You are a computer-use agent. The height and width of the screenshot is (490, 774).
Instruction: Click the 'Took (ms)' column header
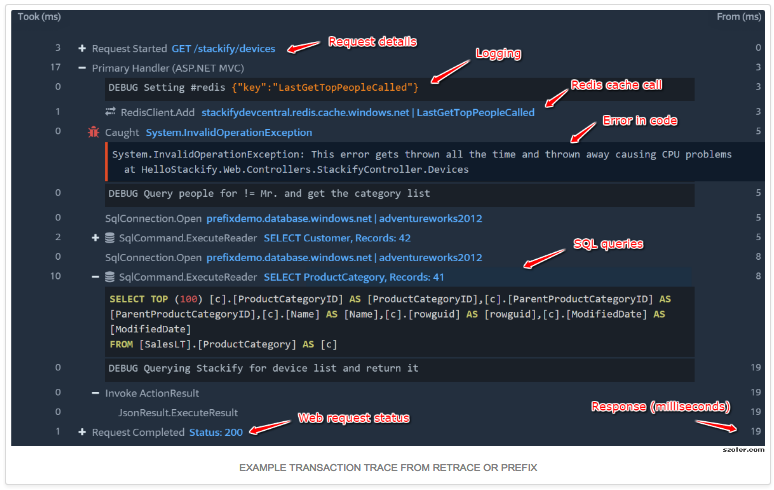pyautogui.click(x=39, y=17)
